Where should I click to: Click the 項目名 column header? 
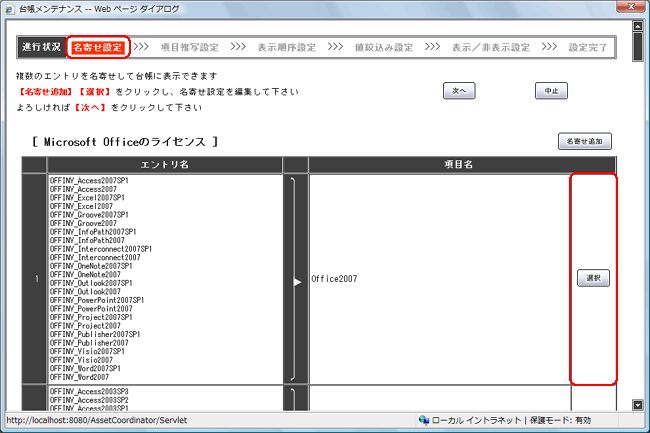tap(458, 164)
